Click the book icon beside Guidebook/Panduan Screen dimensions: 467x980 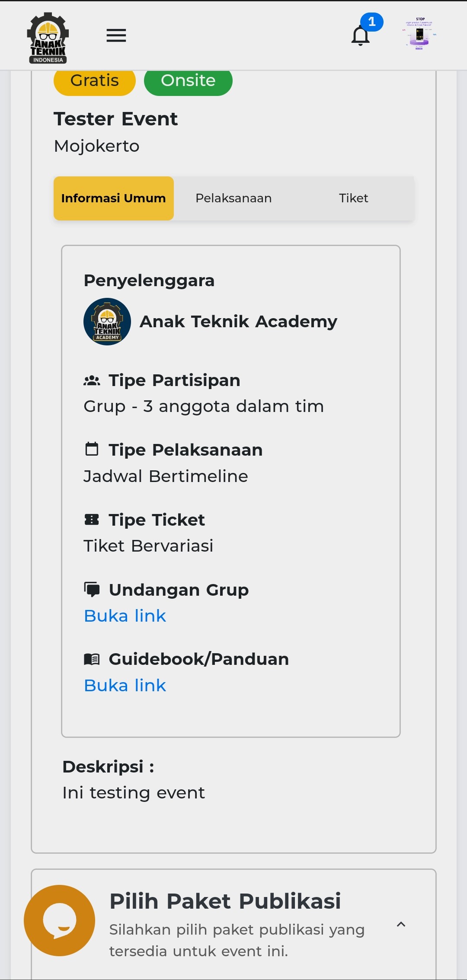(x=92, y=659)
